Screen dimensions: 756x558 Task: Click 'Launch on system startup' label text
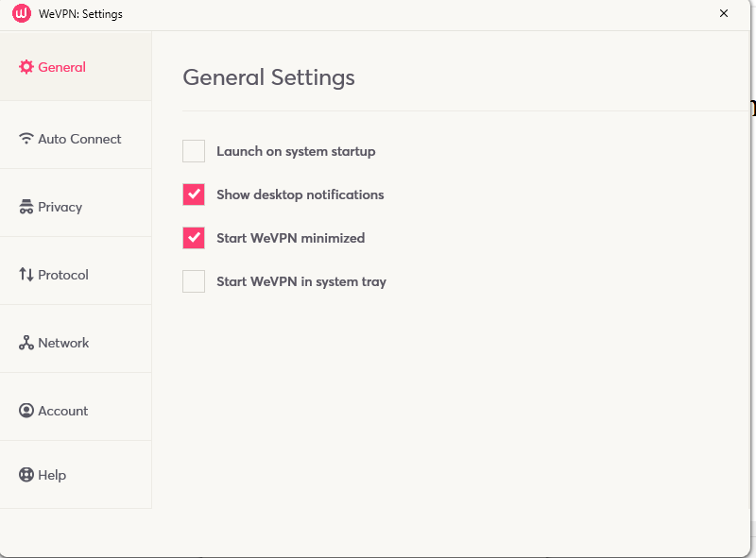coord(296,151)
